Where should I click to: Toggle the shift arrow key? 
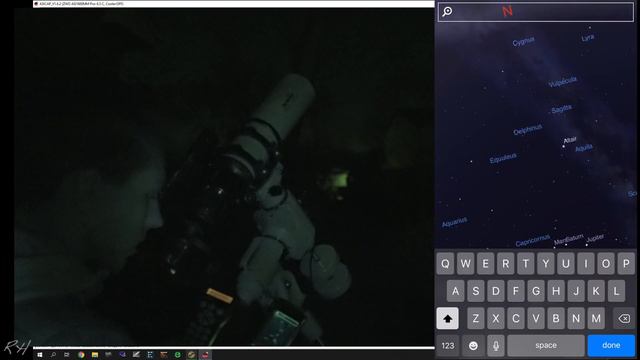[x=447, y=318]
